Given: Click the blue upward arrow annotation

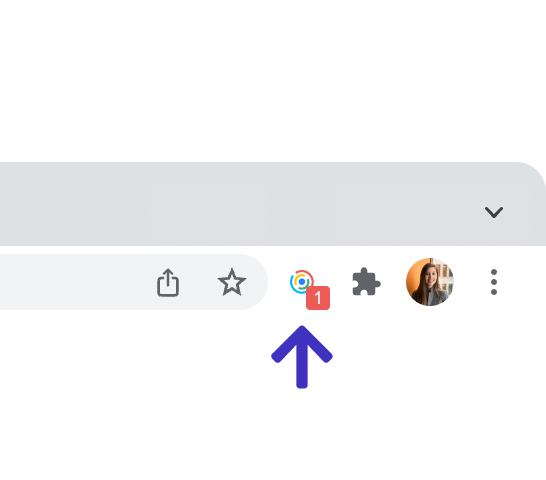Looking at the screenshot, I should point(302,357).
